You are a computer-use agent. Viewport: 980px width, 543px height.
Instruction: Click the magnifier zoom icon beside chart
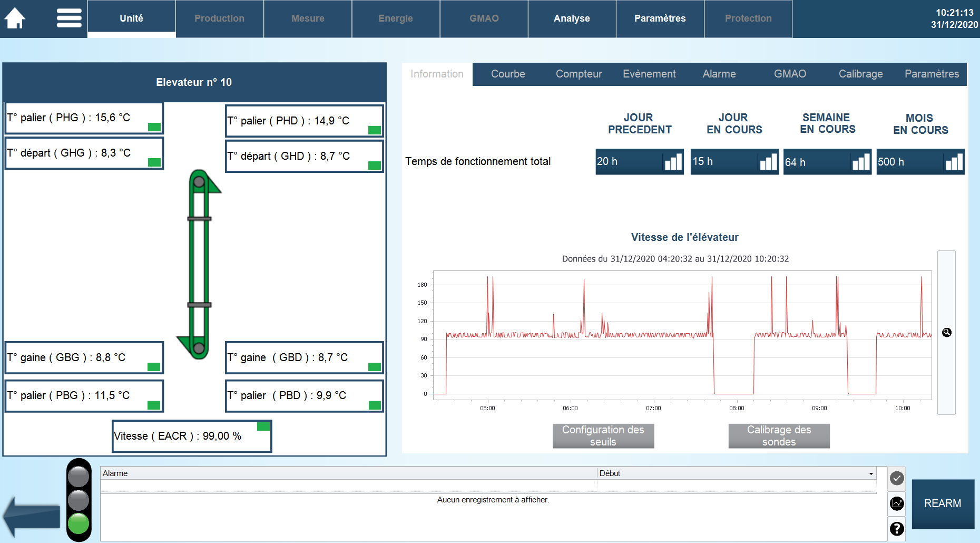(x=947, y=332)
